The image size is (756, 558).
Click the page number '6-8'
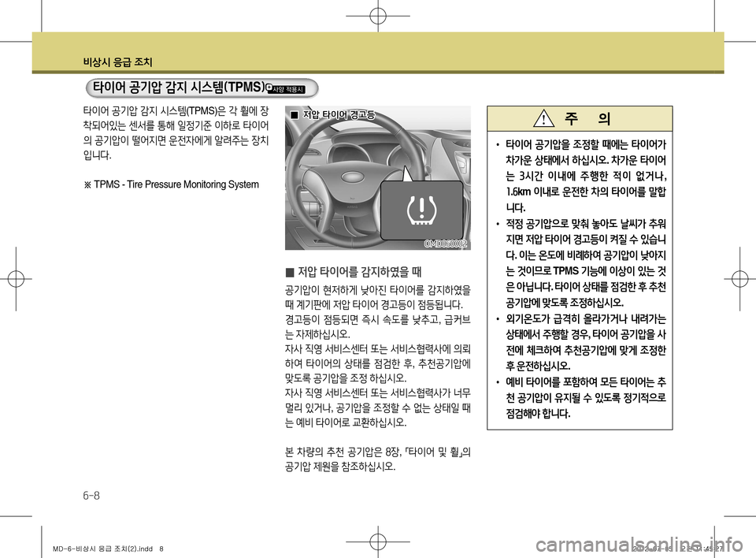[x=91, y=495]
